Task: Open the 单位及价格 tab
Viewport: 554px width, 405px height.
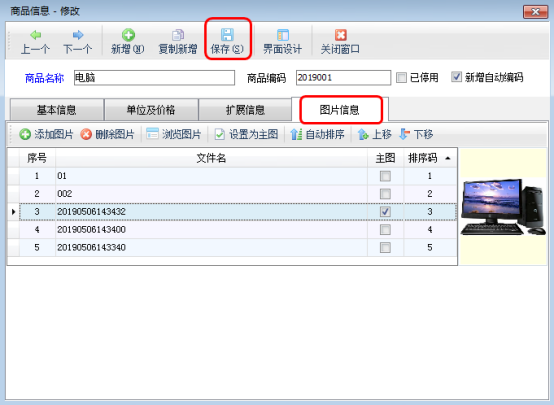Action: pos(151,110)
